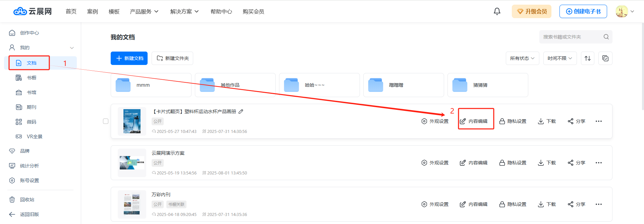
Task: Open more options for 云展网演示方案
Action: tap(598, 163)
